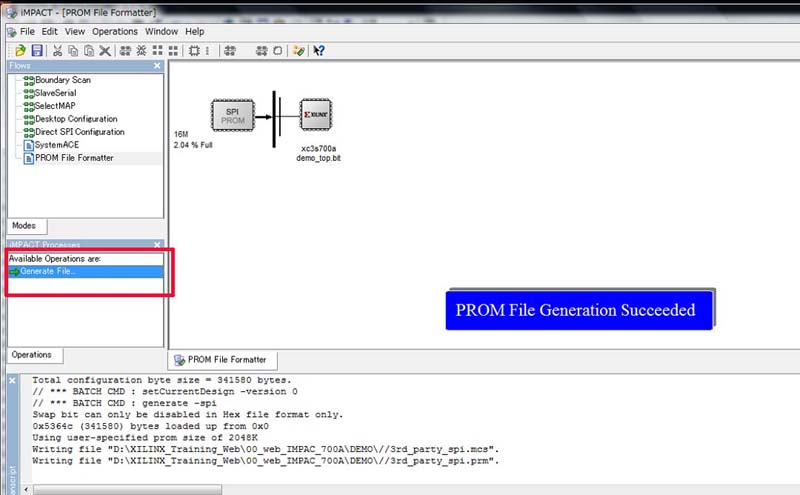Click '0x5364c (341580) bytes loaded' console line
The height and width of the screenshot is (495, 800).
(x=151, y=426)
